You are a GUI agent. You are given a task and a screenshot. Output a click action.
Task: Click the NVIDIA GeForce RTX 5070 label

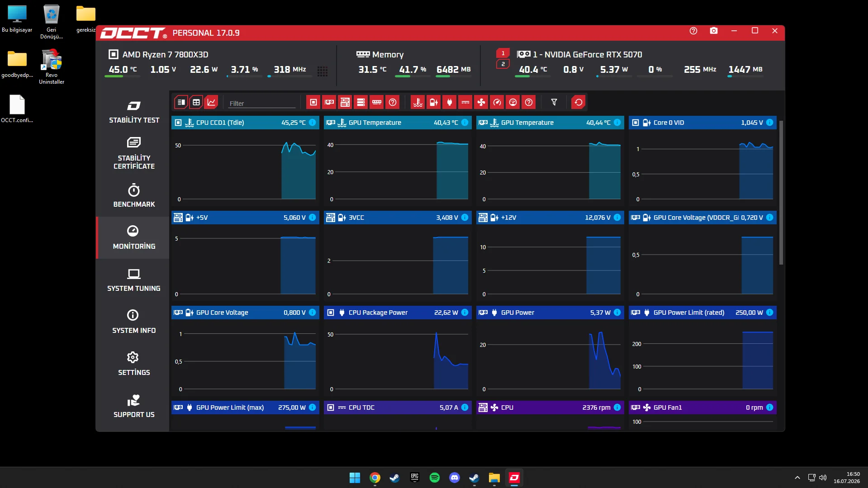[x=588, y=55]
